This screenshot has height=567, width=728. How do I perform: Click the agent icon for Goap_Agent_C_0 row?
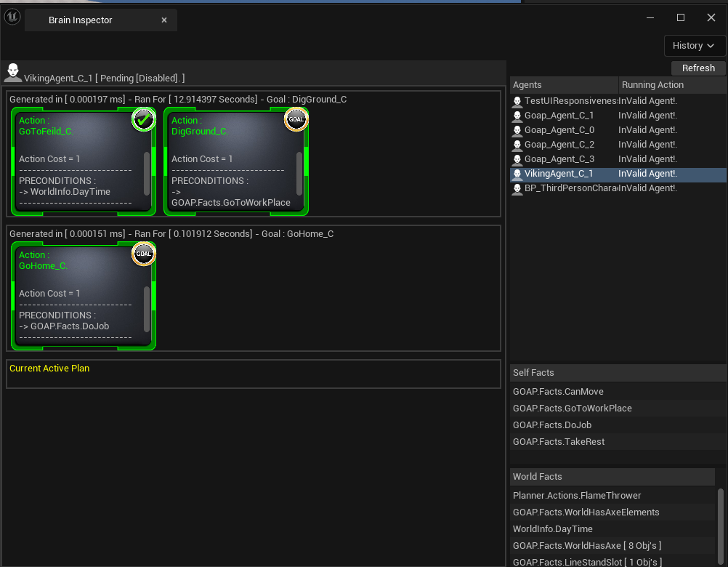pyautogui.click(x=517, y=130)
